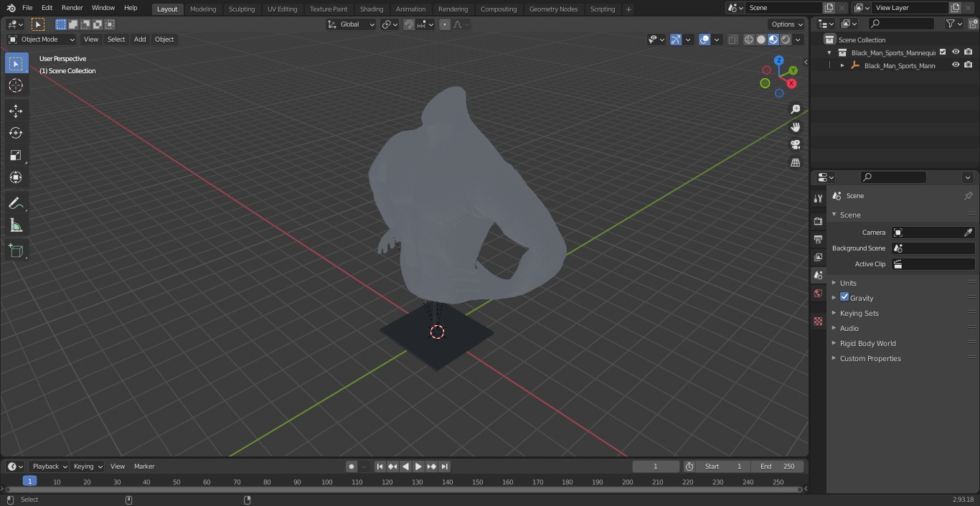The height and width of the screenshot is (506, 980).
Task: Open the Global transform orientation dropdown
Action: click(x=352, y=24)
